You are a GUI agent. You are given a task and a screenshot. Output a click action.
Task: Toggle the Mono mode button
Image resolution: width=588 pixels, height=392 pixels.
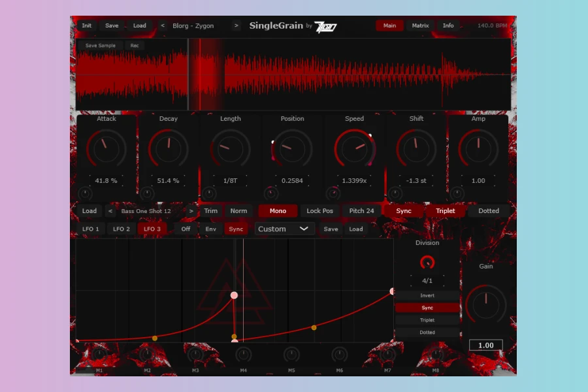pyautogui.click(x=278, y=211)
